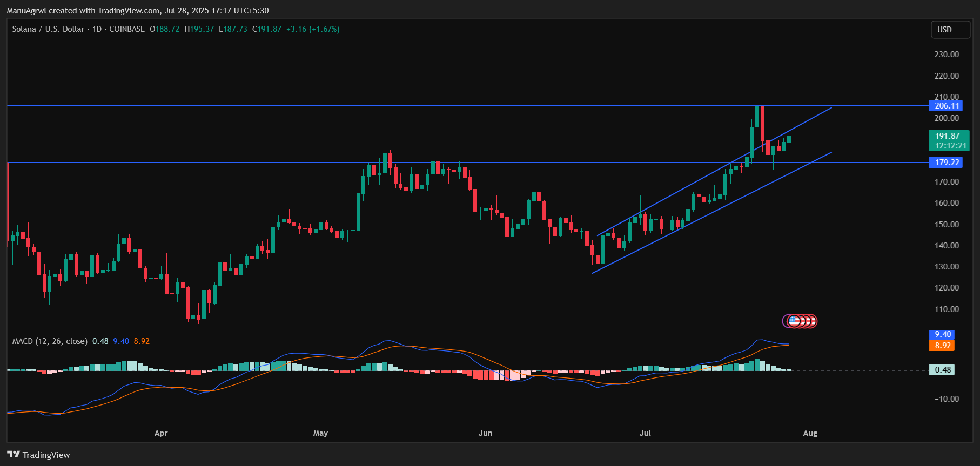Click the Solana / U.S. Dollar symbol title
The width and height of the screenshot is (980, 466).
(x=48, y=29)
